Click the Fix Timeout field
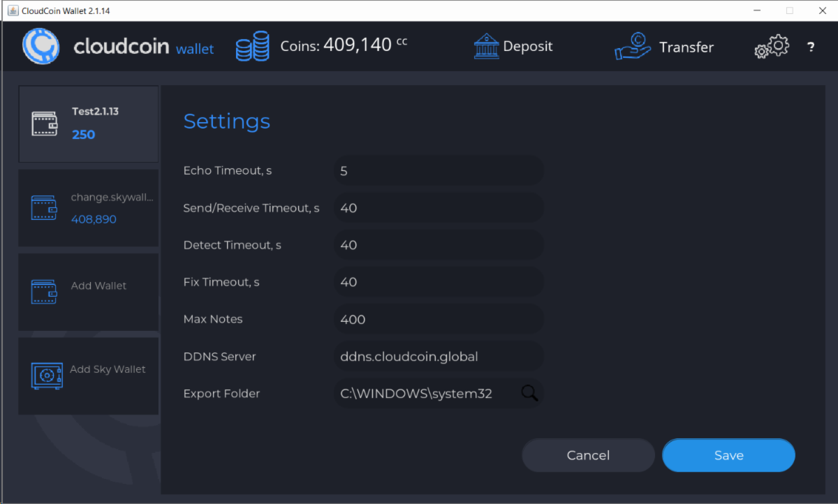 (x=439, y=282)
